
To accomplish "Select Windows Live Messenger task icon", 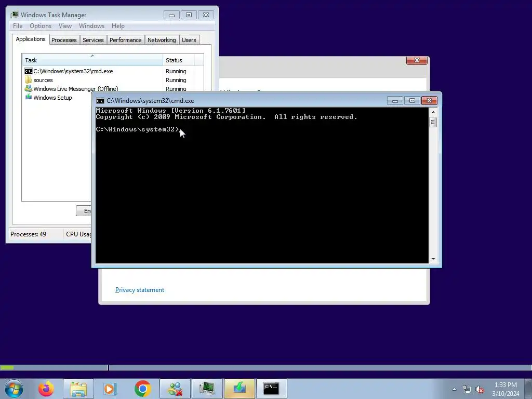I will point(29,89).
